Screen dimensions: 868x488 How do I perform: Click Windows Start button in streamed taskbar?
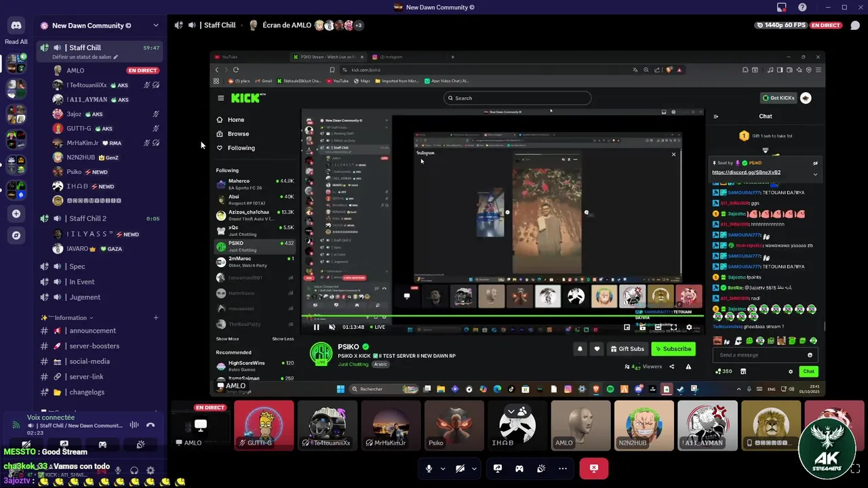coord(340,389)
